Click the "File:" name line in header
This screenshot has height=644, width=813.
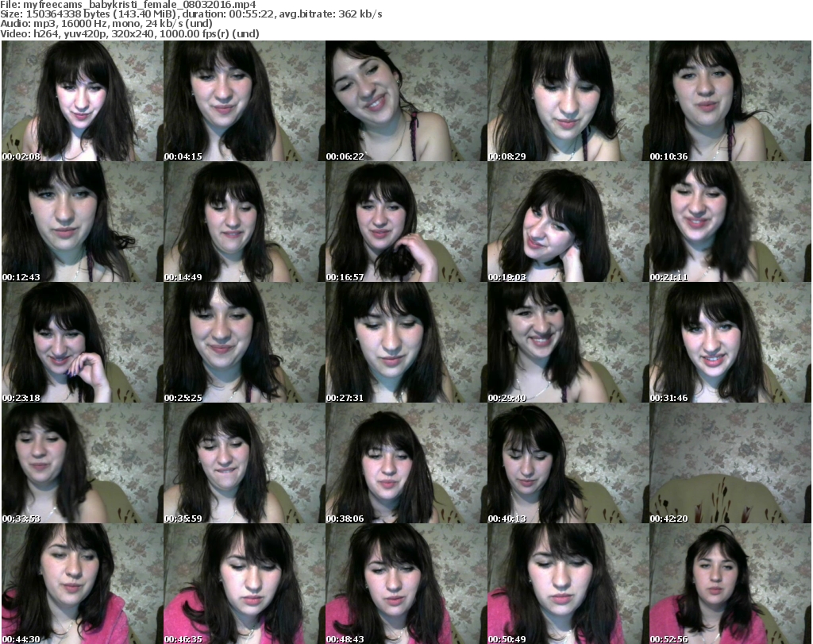(128, 5)
